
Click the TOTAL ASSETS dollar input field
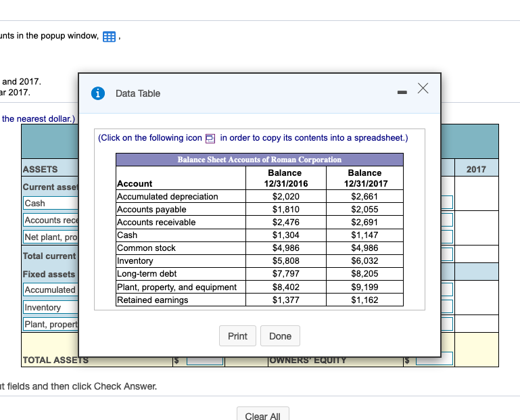pyautogui.click(x=205, y=361)
